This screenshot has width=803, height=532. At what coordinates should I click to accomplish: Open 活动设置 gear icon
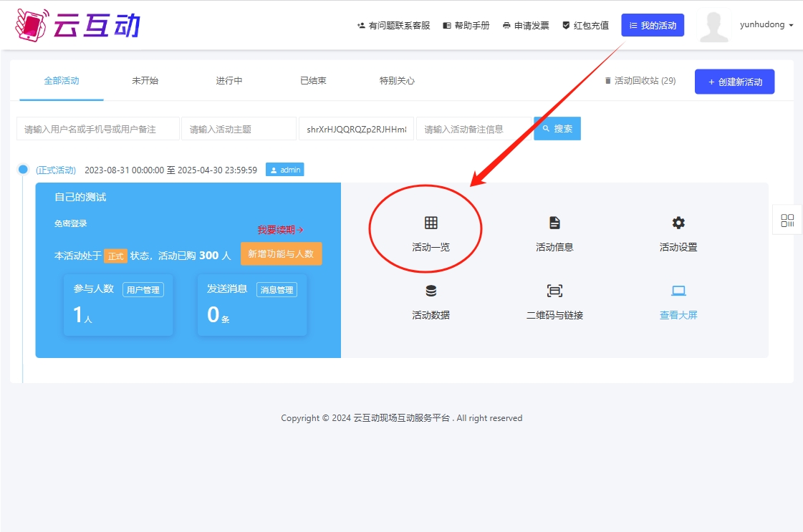point(678,223)
